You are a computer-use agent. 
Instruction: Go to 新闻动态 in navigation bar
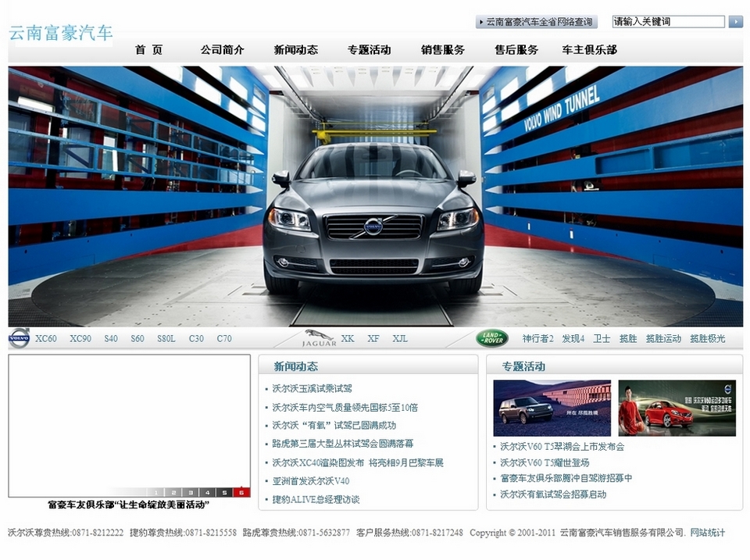tap(295, 50)
